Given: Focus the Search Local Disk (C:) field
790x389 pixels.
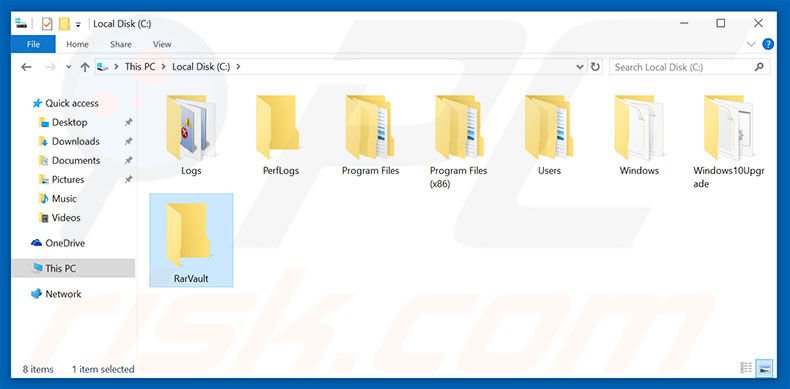Looking at the screenshot, I should (x=689, y=67).
